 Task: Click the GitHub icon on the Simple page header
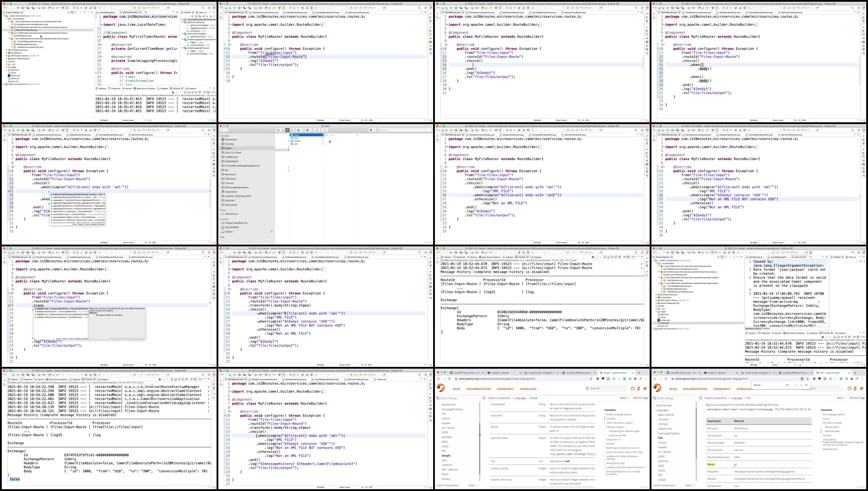coord(633,388)
